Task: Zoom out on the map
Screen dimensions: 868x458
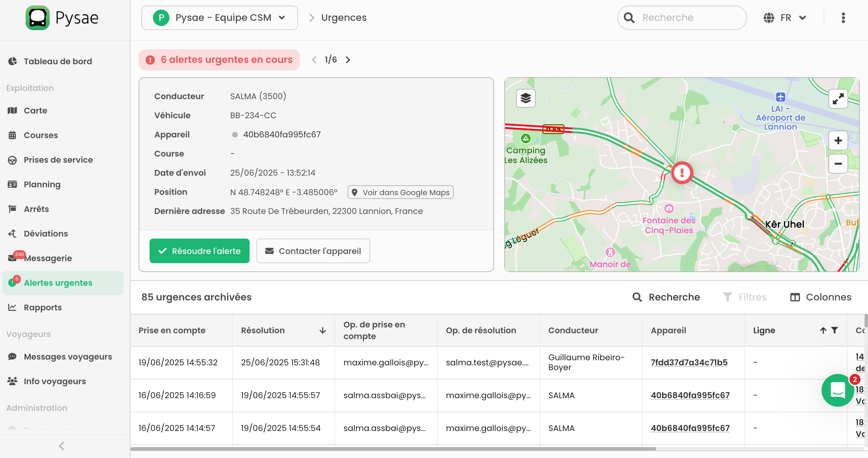Action: (x=838, y=164)
